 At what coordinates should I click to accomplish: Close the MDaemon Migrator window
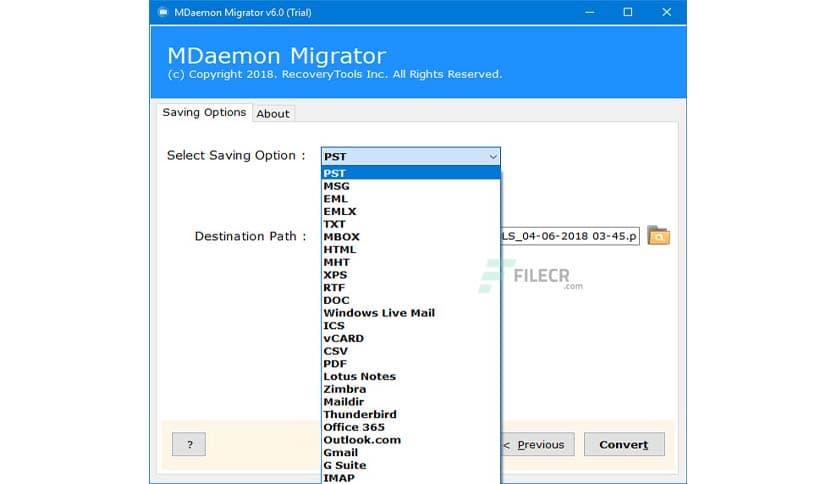tap(666, 12)
